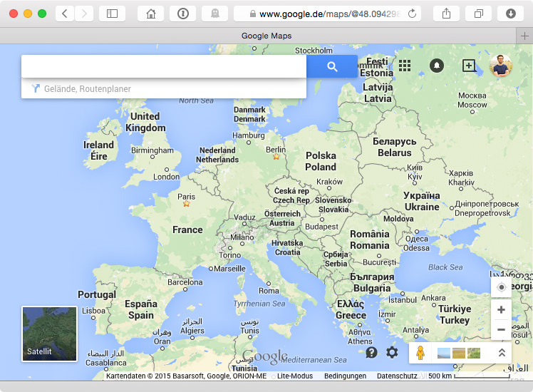This screenshot has height=392, width=533.
Task: Click the Black Sea label
Action: pyautogui.click(x=445, y=267)
